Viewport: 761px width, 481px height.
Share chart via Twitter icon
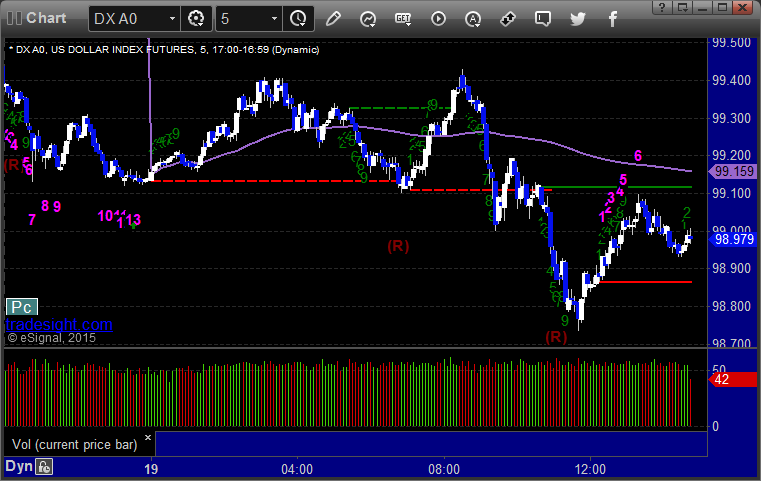pos(578,19)
